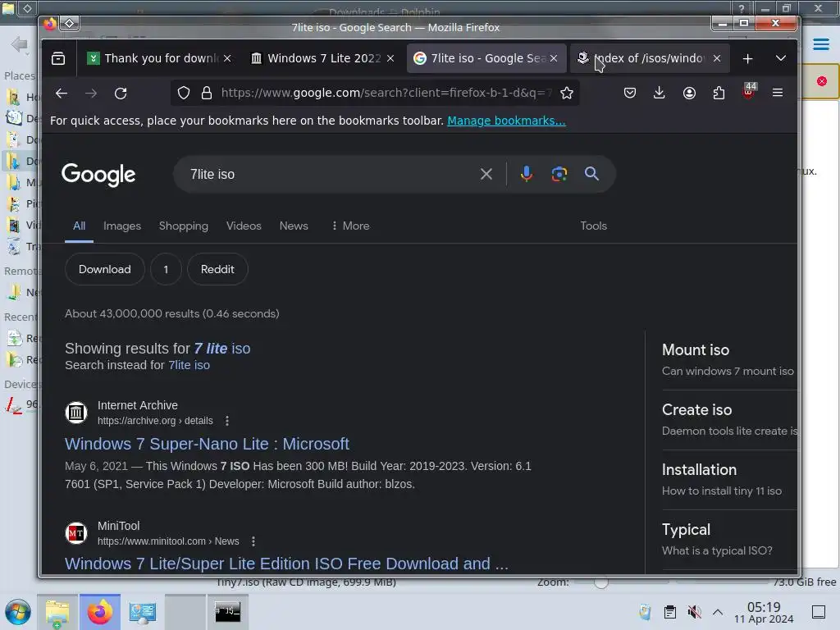This screenshot has width=840, height=630.
Task: Show desktop button at taskbar end
Action: point(819,612)
